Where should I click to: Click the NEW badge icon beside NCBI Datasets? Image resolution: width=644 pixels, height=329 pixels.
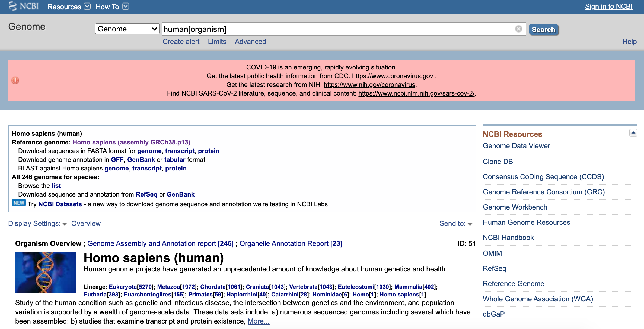pos(19,203)
